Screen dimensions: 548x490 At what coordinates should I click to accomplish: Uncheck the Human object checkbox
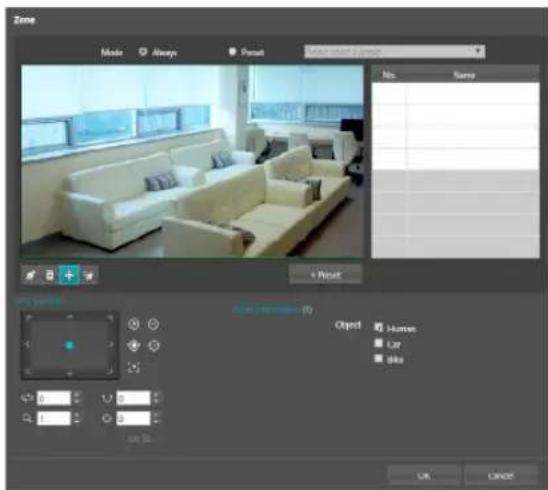pos(378,327)
